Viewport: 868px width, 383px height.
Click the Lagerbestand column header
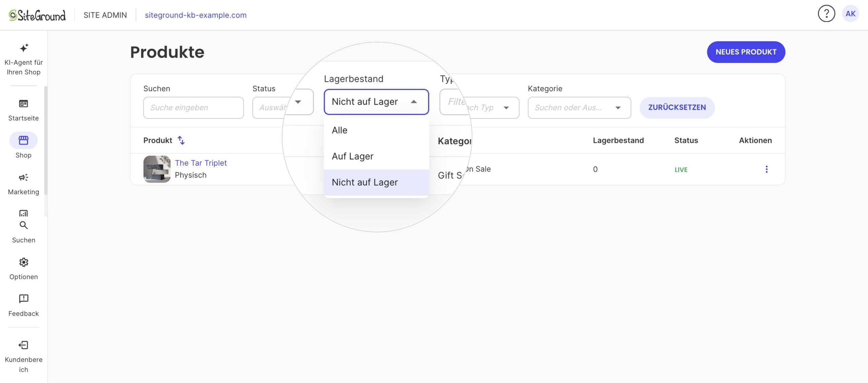click(x=618, y=141)
